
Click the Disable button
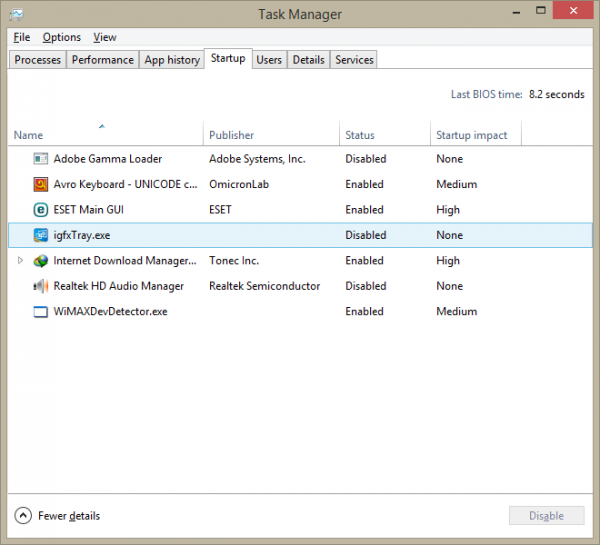tap(546, 516)
